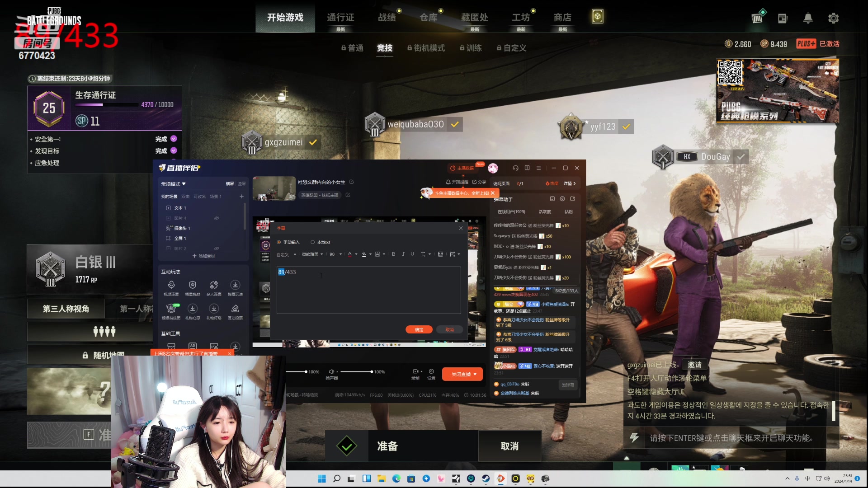Select the 手动输入 radio option

point(279,242)
